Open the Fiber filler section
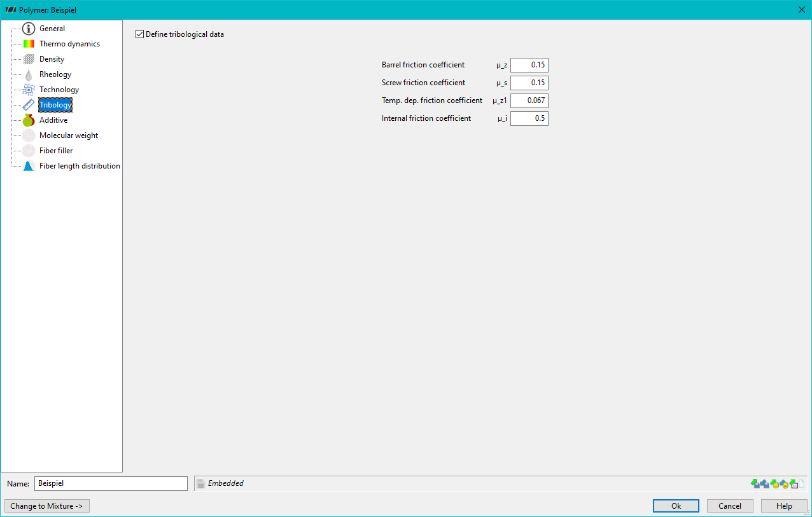Viewport: 812px width, 517px height. [56, 151]
